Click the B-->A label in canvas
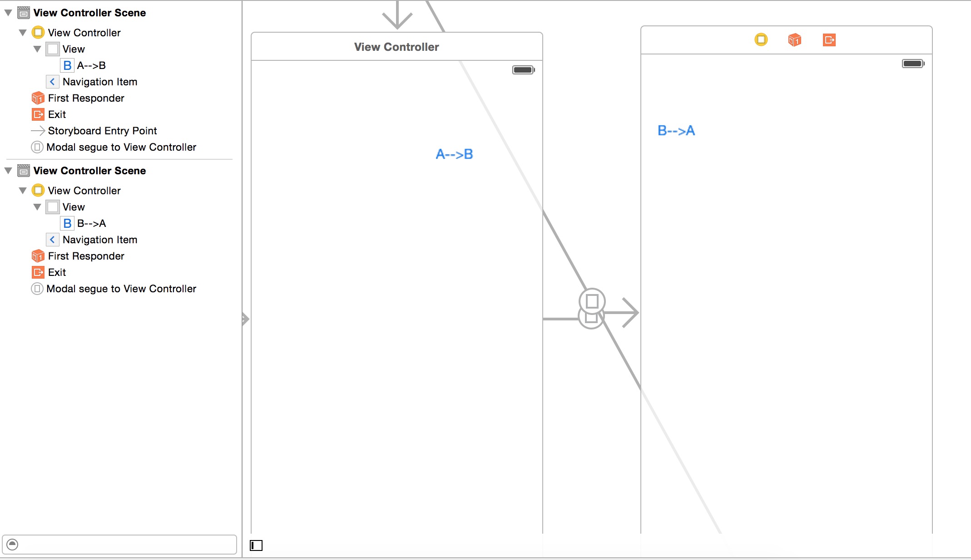Screen dimensions: 971x560 pyautogui.click(x=676, y=130)
